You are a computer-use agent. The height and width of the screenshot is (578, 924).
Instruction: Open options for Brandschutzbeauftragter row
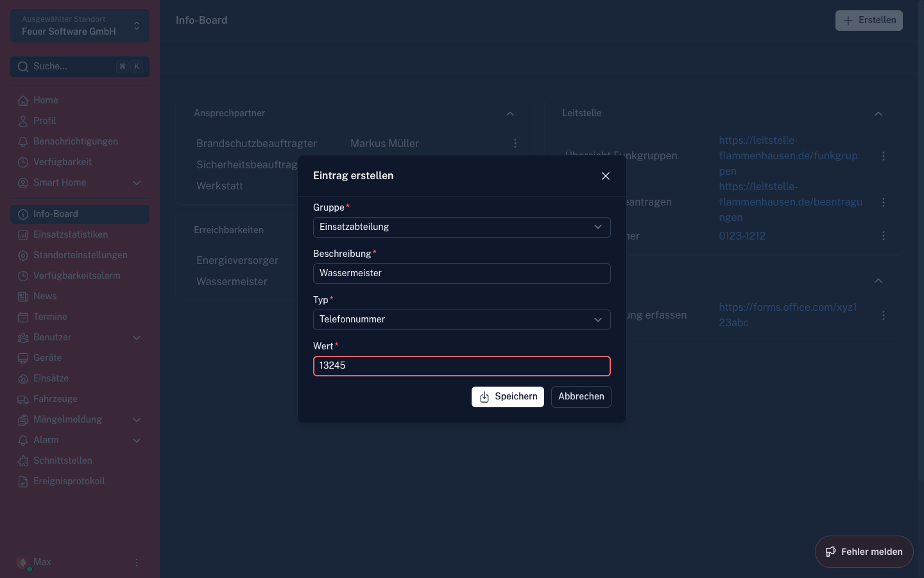(x=515, y=143)
